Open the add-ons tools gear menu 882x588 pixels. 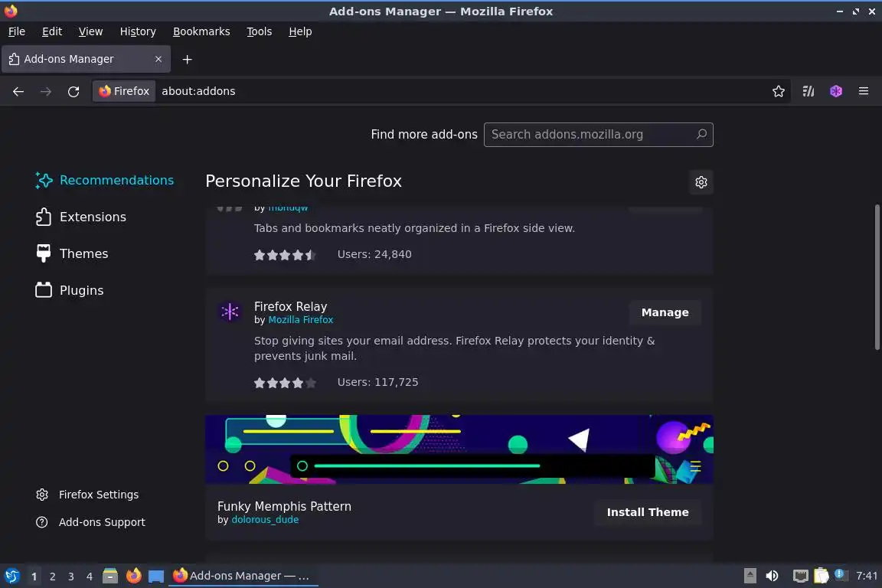[x=701, y=182]
